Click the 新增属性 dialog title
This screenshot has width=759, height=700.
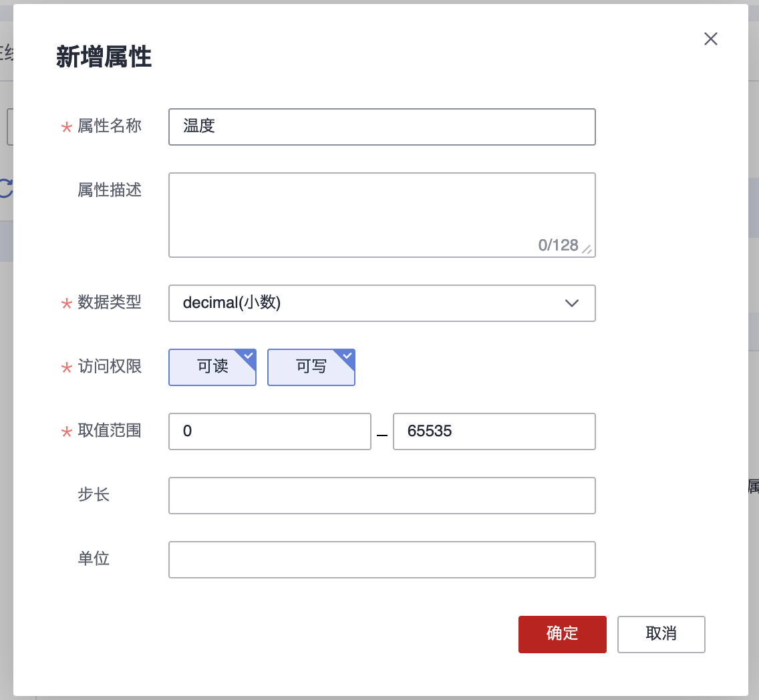pyautogui.click(x=104, y=58)
